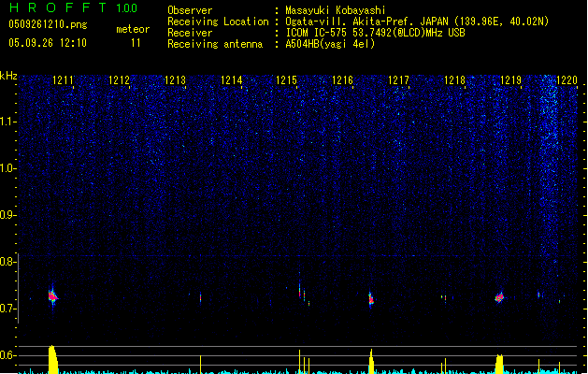Click the 1220 time marker
Viewport: 588px width, 374px height.
(567, 80)
